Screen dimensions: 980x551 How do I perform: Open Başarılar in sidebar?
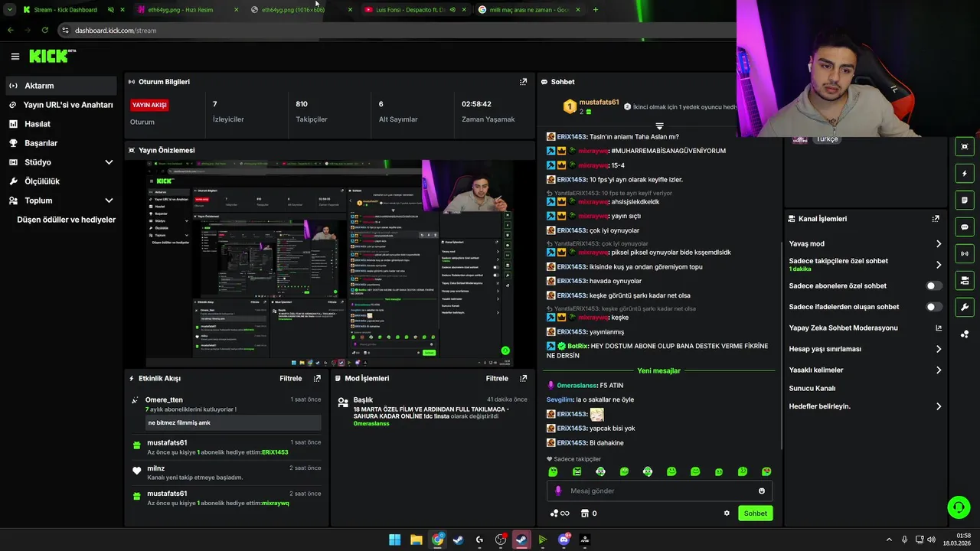61,143
